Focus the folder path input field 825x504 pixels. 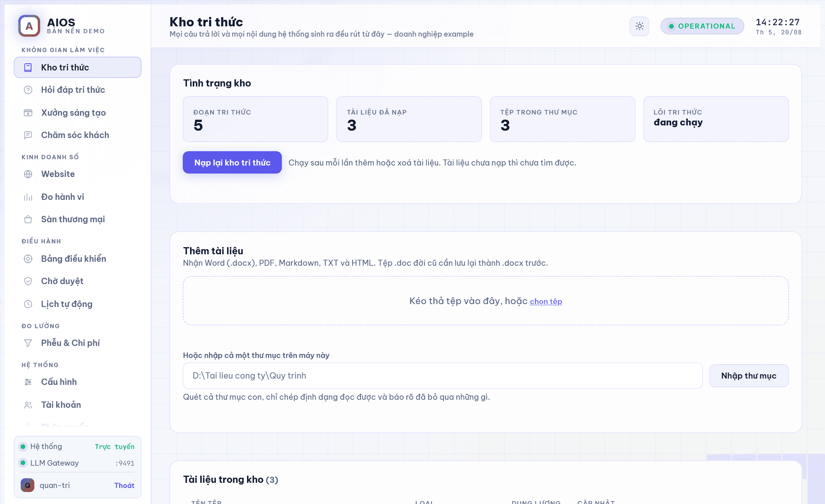(x=443, y=376)
